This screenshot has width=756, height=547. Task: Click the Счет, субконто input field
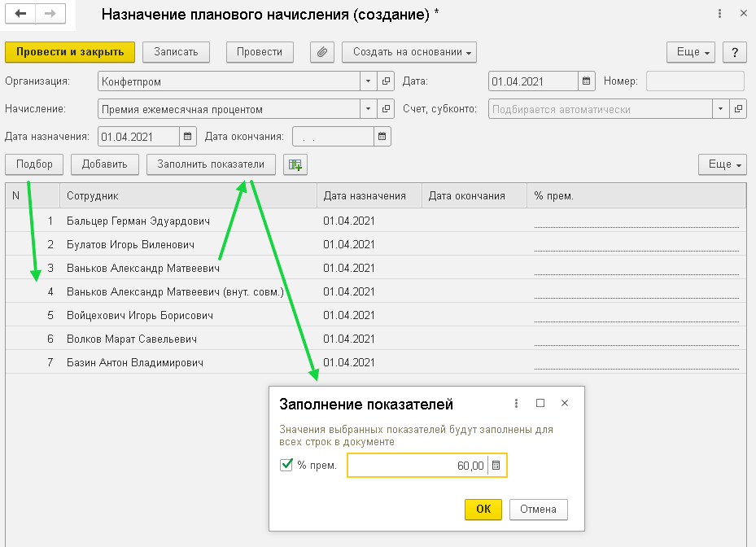point(601,109)
